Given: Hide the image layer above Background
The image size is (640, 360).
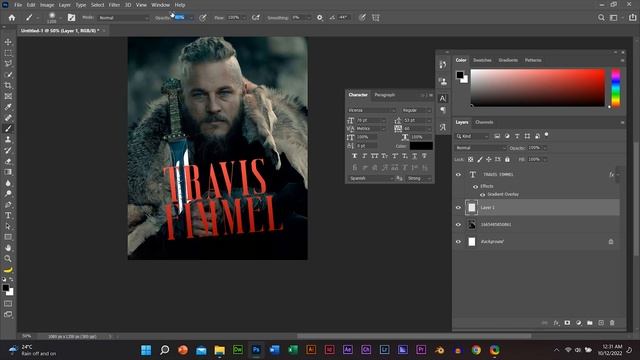Looking at the screenshot, I should tap(458, 224).
